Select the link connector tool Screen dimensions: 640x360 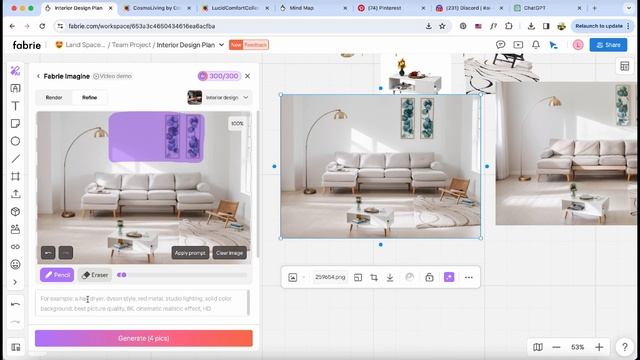[x=16, y=247]
